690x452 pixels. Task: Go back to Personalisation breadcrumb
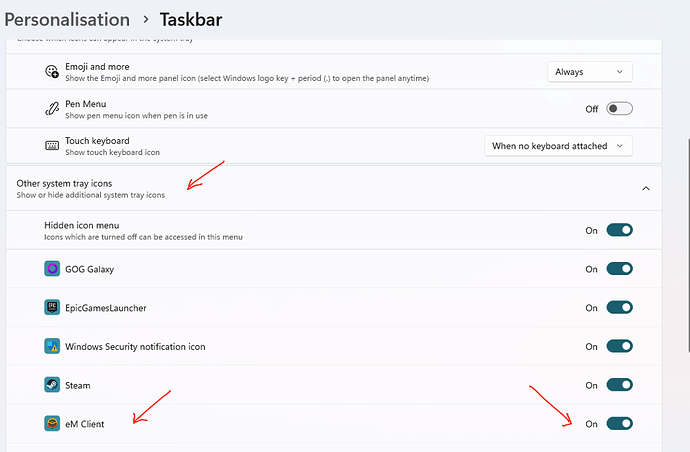coord(67,19)
